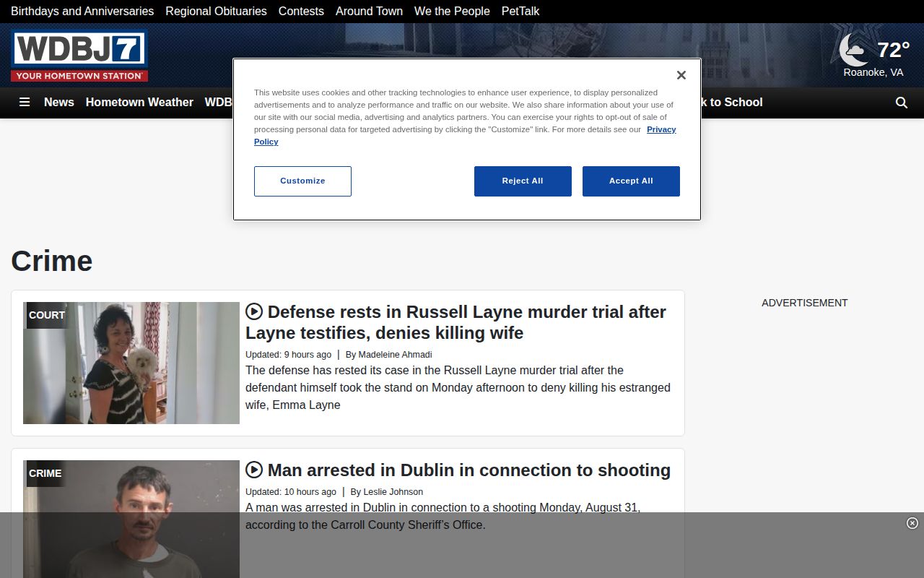Click the search magnifier icon
Image resolution: width=924 pixels, height=578 pixels.
click(901, 103)
